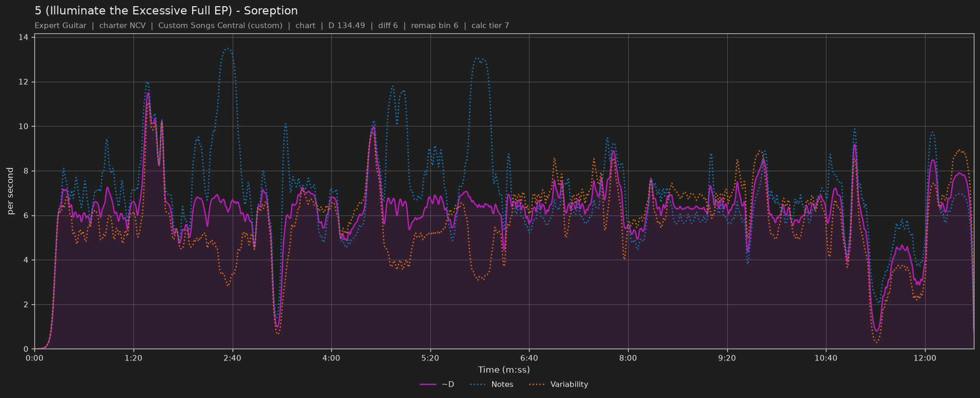Click the chart title mentioning Soreption
The width and height of the screenshot is (980, 398).
pyautogui.click(x=166, y=11)
